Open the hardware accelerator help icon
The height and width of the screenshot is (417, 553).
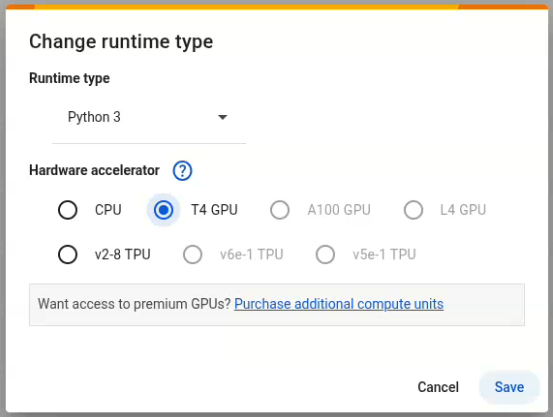(182, 171)
